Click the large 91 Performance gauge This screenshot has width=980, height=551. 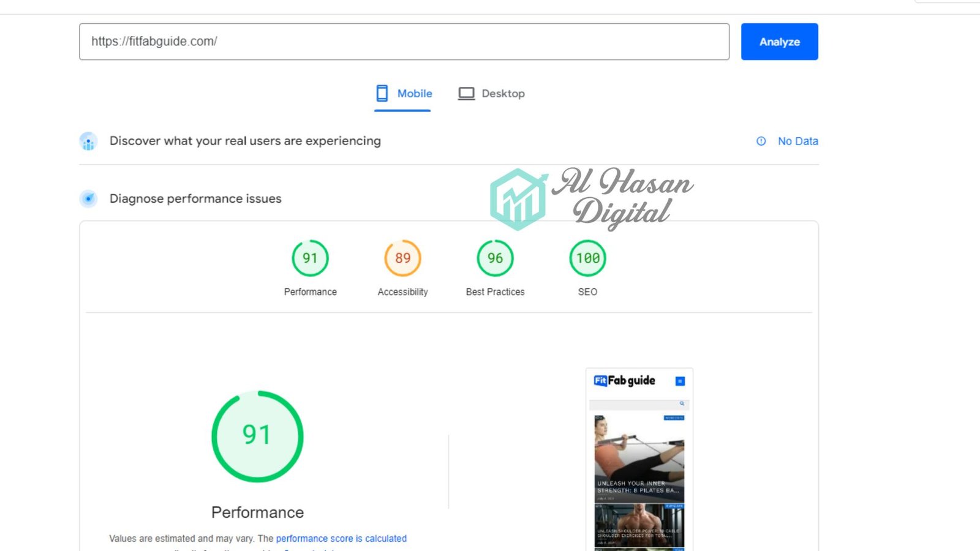click(257, 437)
